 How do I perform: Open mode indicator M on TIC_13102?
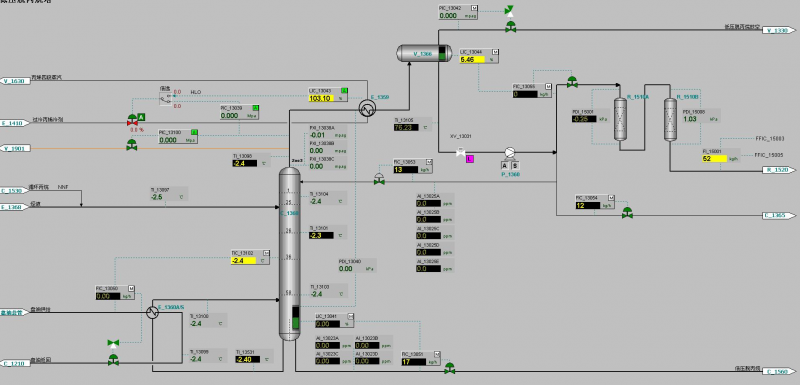click(x=266, y=253)
